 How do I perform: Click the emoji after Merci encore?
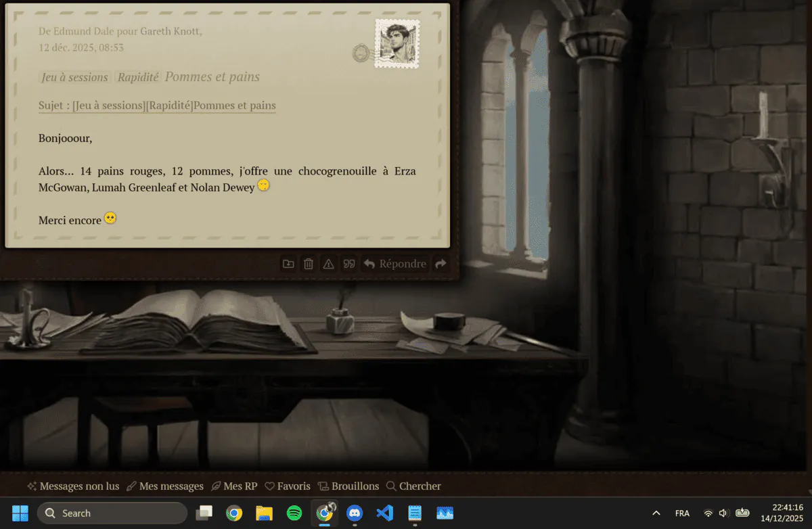pos(110,218)
